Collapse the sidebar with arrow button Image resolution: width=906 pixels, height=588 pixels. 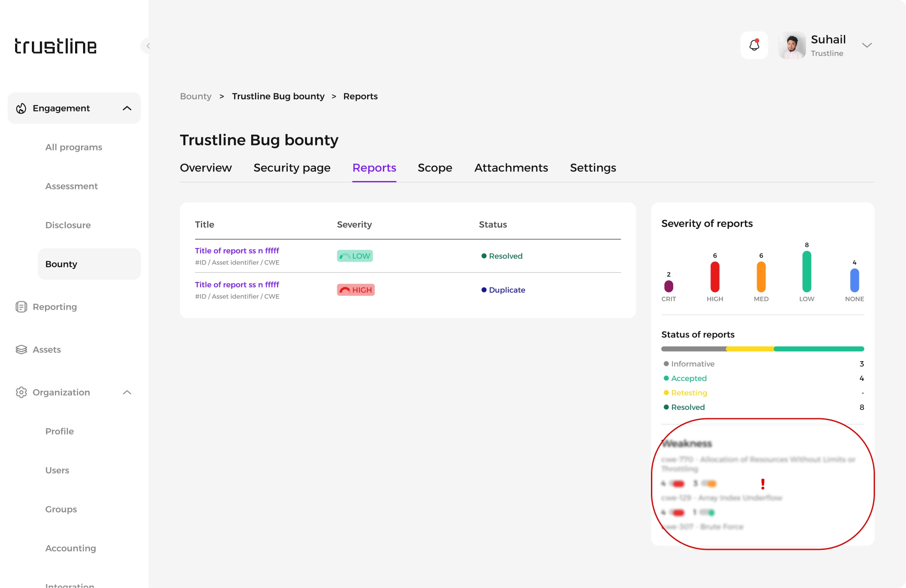click(147, 46)
